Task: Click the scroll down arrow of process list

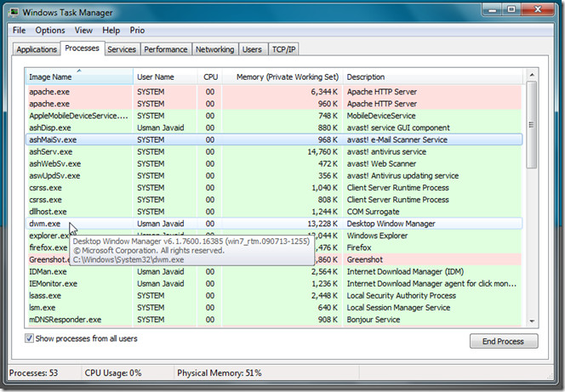Action: [x=532, y=321]
